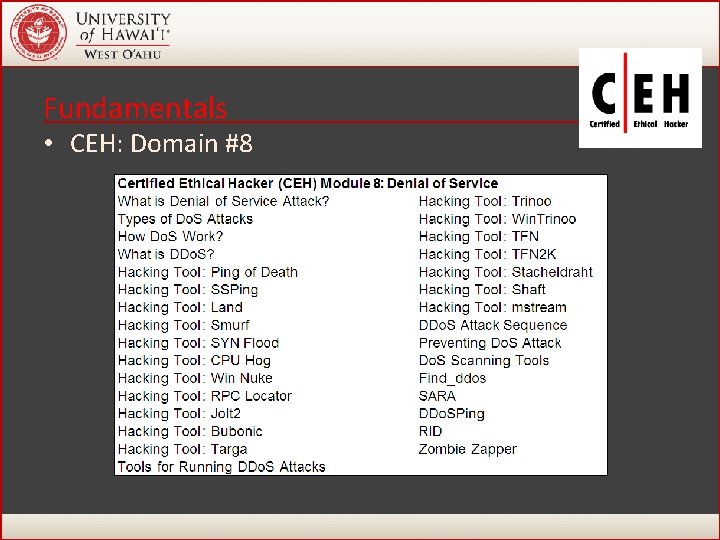This screenshot has width=720, height=540.
Task: Click the CEH Certified Ethical Hacker logo
Action: [640, 98]
